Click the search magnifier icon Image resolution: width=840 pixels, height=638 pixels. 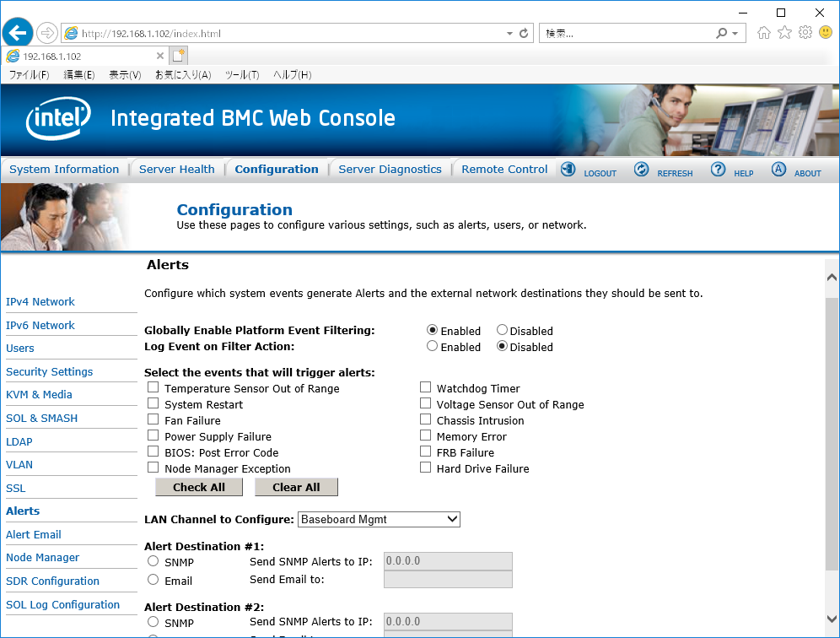[x=722, y=33]
